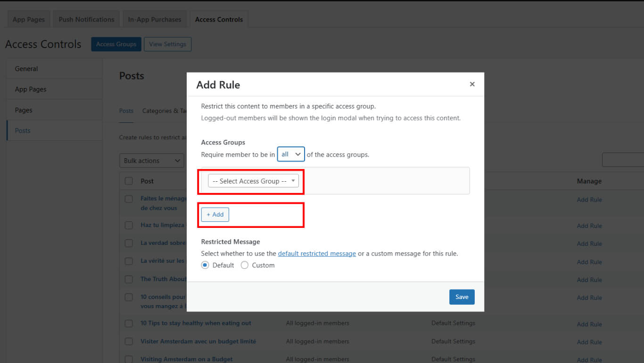Open the default restricted message link
This screenshot has width=644, height=363.
(317, 253)
